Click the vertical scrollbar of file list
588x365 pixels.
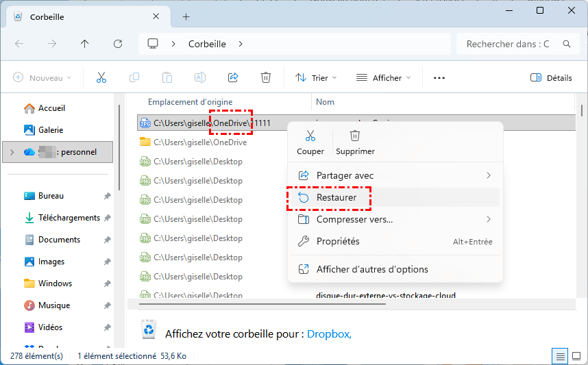click(582, 205)
